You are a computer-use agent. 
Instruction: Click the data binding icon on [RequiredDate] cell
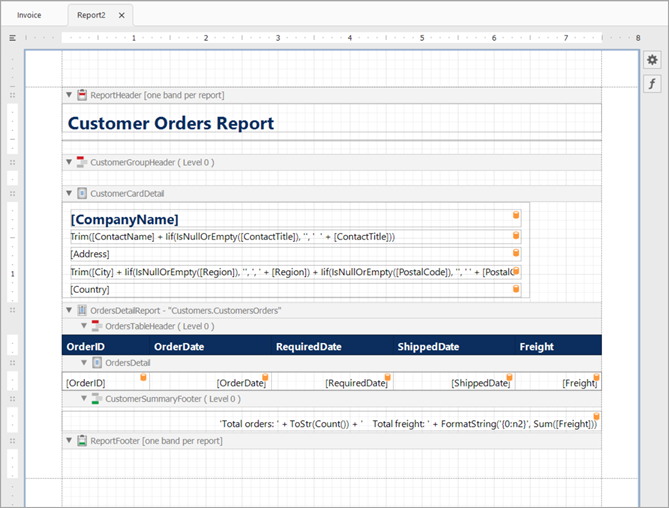pos(387,377)
